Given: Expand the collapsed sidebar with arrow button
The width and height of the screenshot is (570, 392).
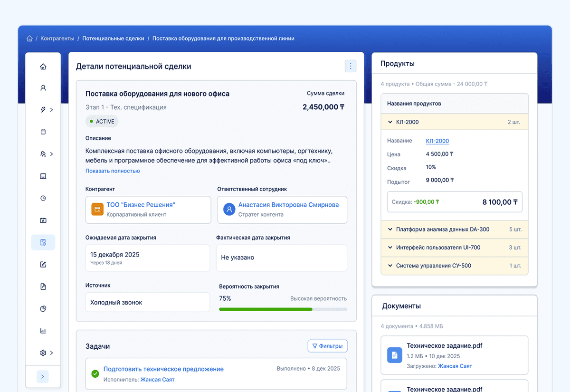Looking at the screenshot, I should [x=43, y=376].
